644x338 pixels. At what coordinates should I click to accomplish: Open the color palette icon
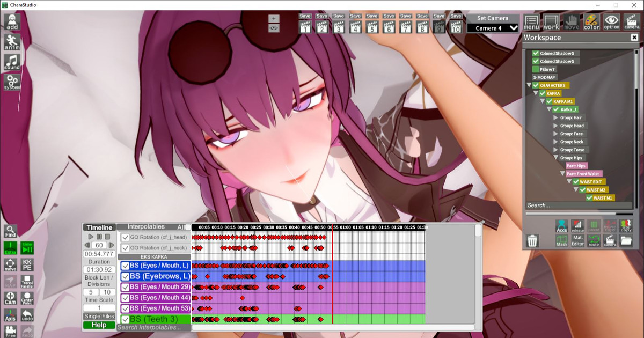[x=591, y=22]
